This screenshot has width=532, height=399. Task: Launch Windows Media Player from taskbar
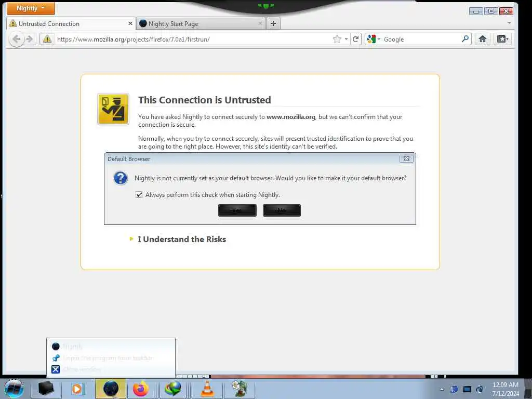[x=77, y=389]
